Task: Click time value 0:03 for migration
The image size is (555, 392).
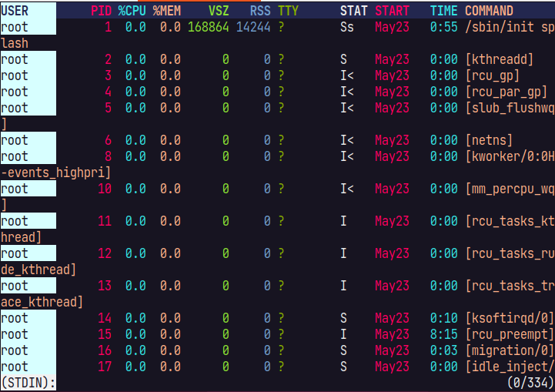Action: click(x=444, y=350)
